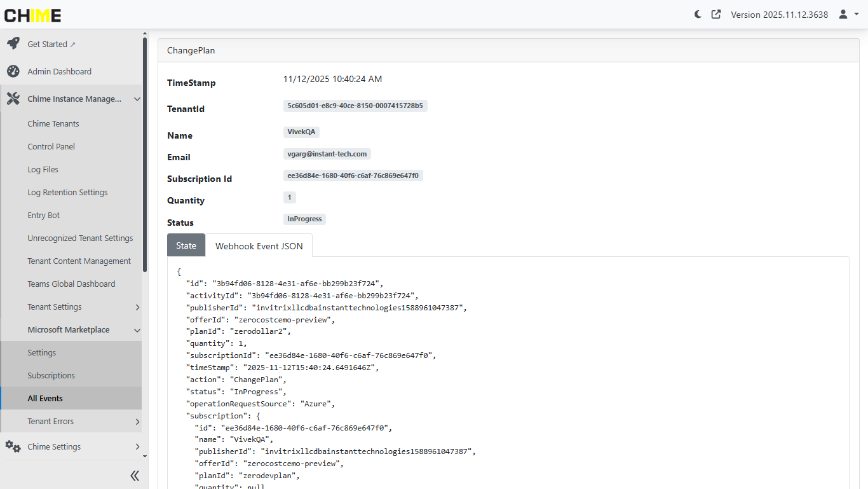Collapse the sidebar with double chevron
This screenshot has width=868, height=489.
click(135, 476)
